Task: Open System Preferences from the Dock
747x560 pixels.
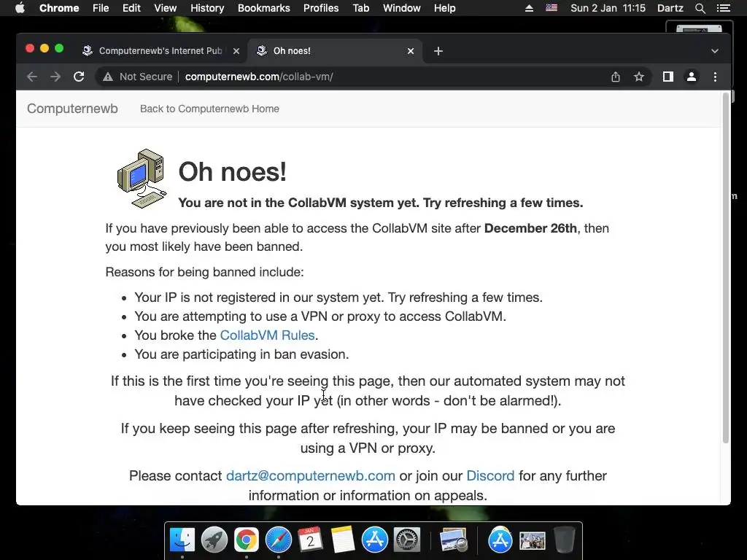Action: pyautogui.click(x=406, y=540)
